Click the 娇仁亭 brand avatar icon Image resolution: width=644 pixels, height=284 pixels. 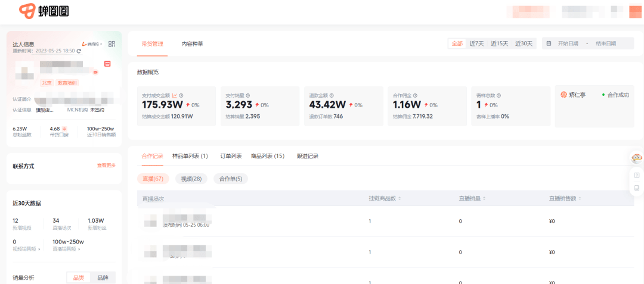pos(564,95)
